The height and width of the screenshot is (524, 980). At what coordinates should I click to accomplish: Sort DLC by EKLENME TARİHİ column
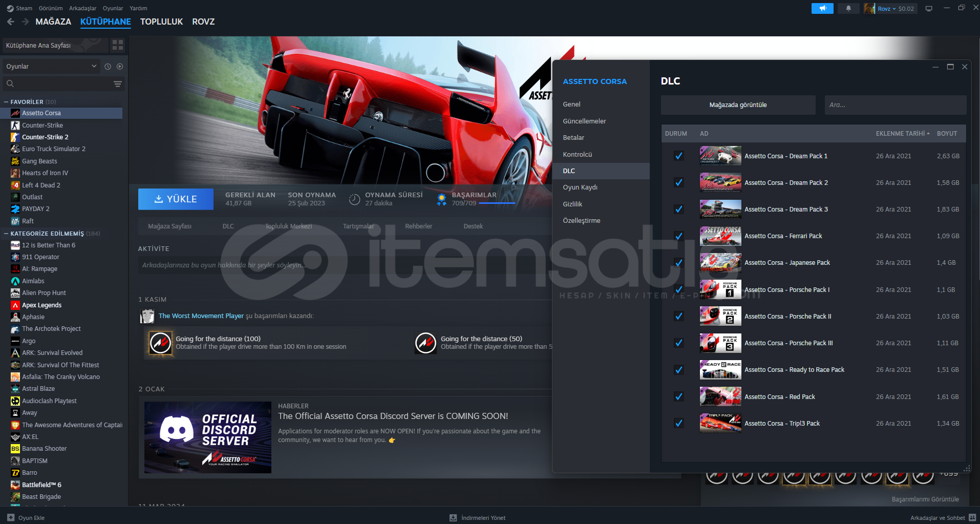pyautogui.click(x=903, y=134)
